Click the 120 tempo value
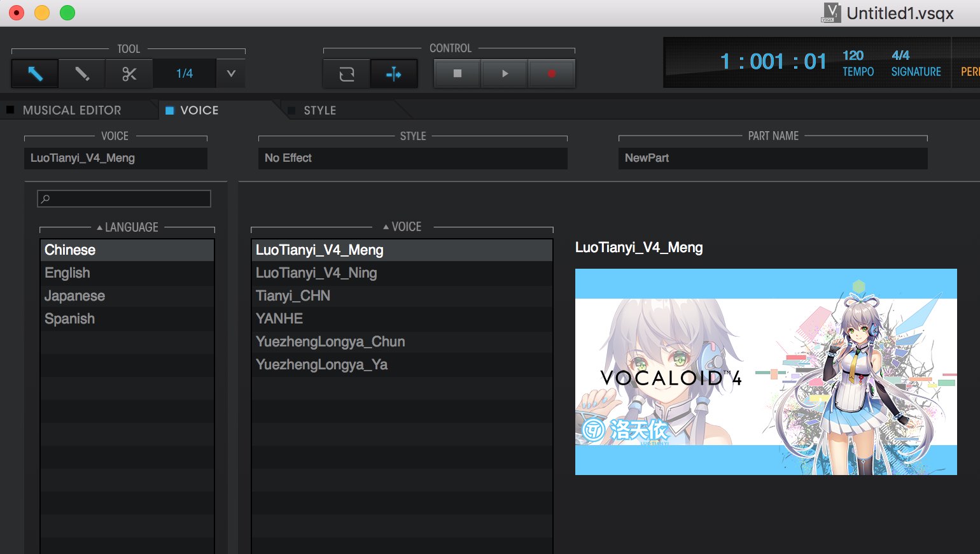Viewport: 980px width, 554px height. [853, 55]
